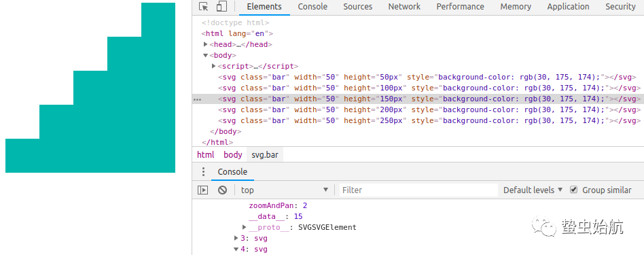Click the closing body tag line
Viewport: 644px width, 255px height.
pos(226,132)
